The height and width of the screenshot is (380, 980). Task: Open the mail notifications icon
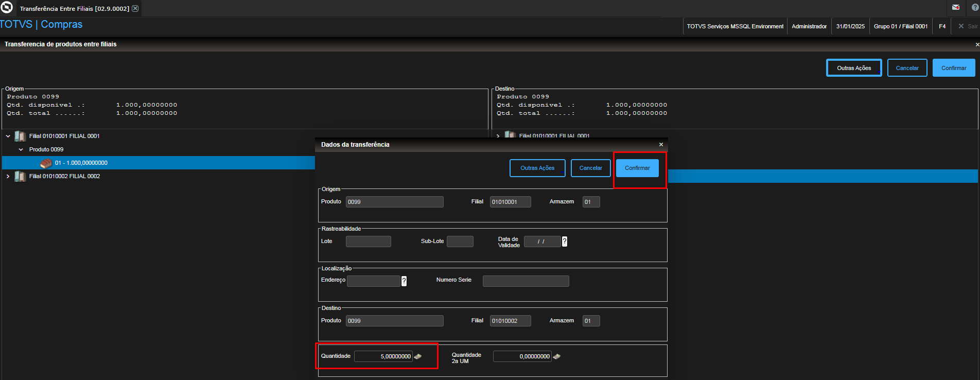[x=956, y=7]
